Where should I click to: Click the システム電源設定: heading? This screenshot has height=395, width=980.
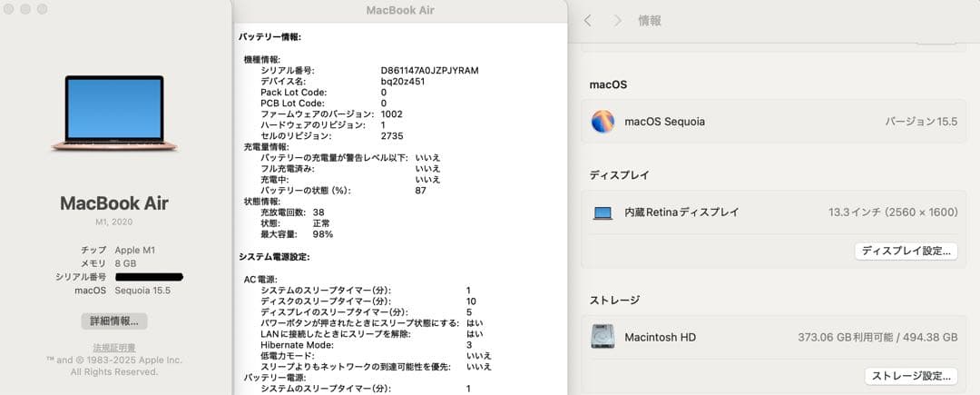(x=274, y=257)
